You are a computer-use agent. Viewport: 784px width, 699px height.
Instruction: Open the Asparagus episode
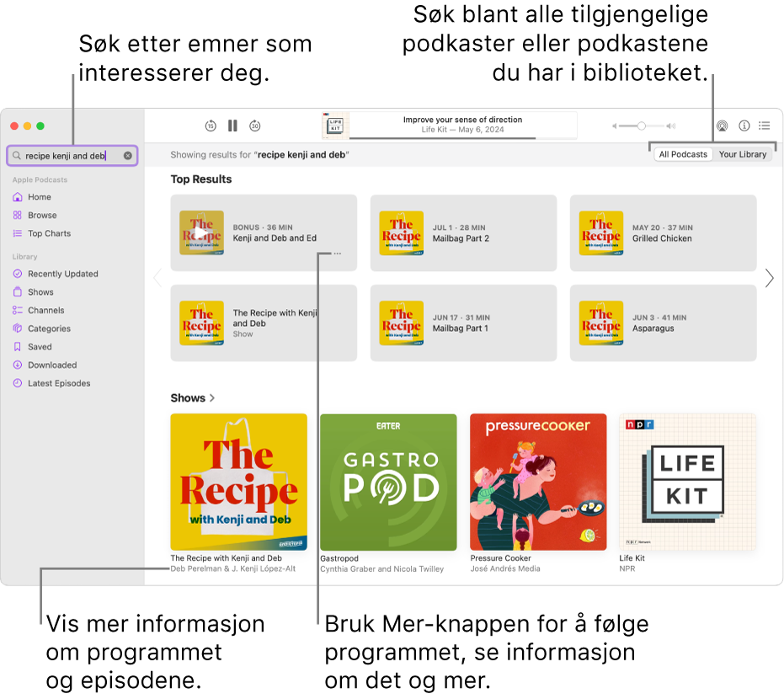point(663,323)
